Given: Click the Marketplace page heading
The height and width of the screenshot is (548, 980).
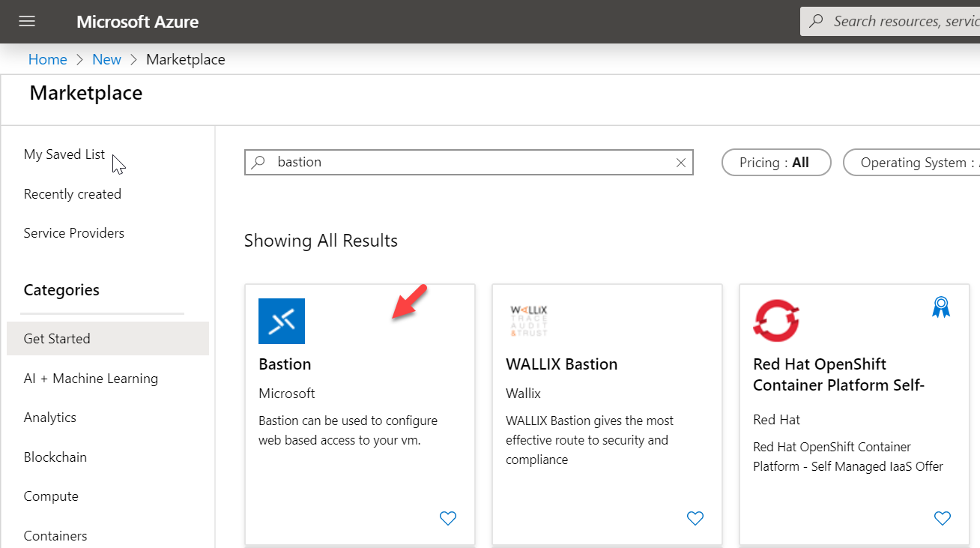Looking at the screenshot, I should click(x=86, y=93).
